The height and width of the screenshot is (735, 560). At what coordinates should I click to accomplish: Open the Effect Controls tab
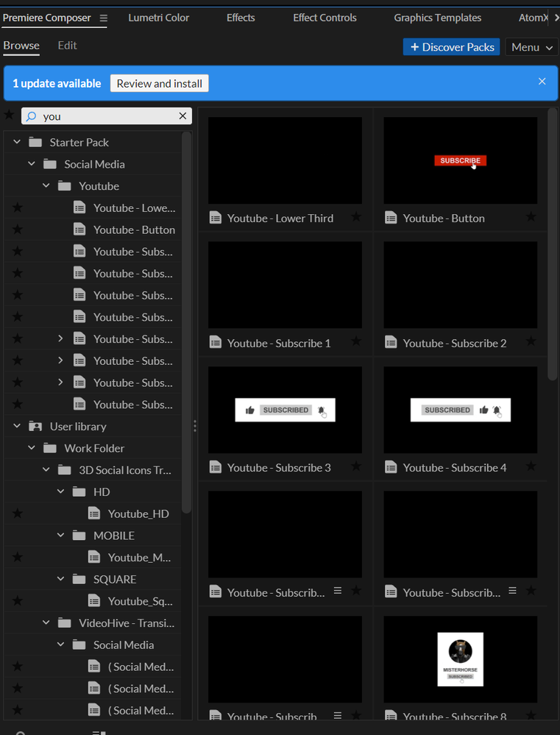[325, 18]
